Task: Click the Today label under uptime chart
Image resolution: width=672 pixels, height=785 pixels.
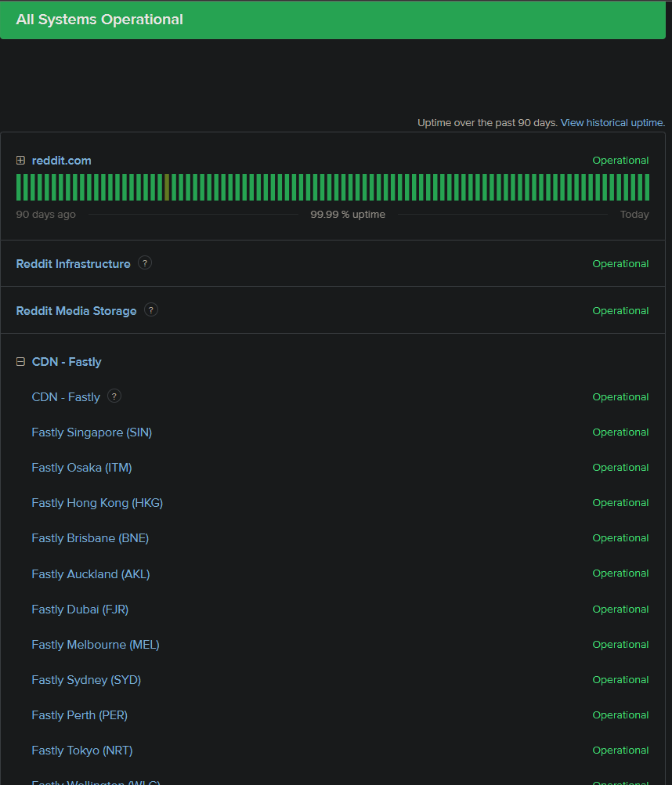Action: [634, 215]
